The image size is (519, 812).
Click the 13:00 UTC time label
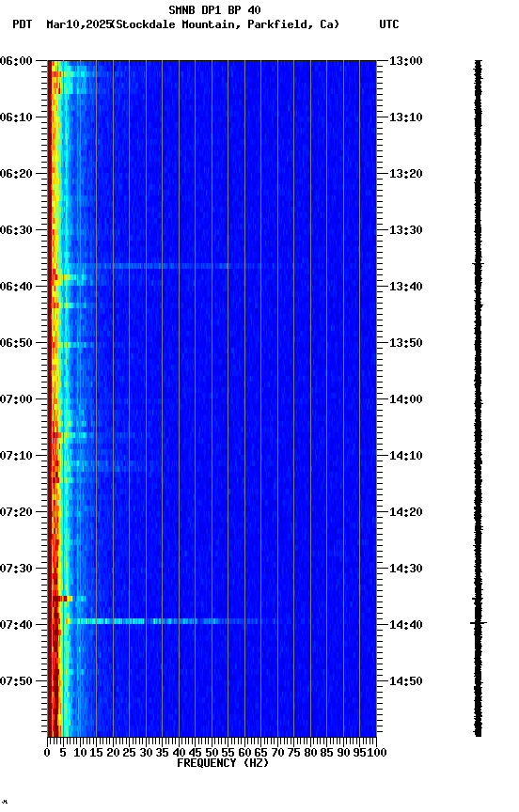[x=406, y=61]
